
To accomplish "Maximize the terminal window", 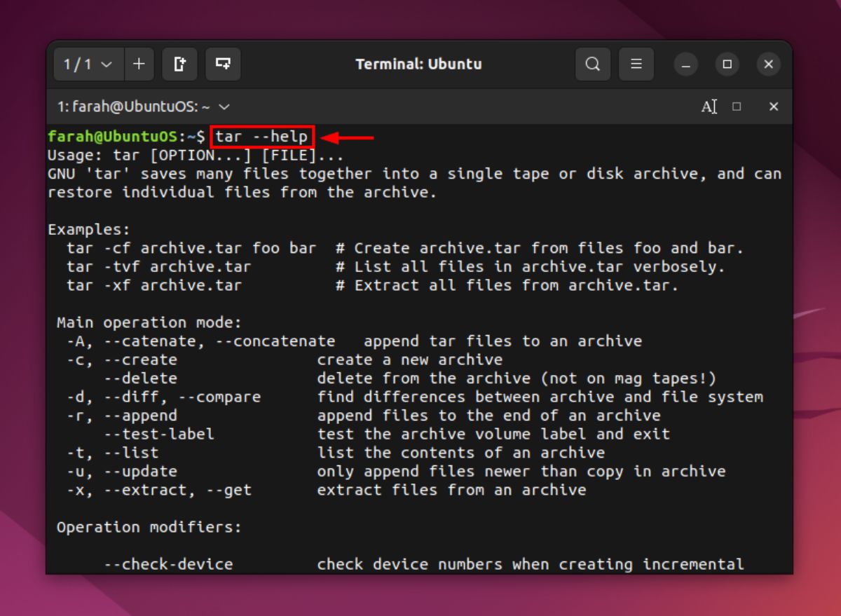I will point(727,64).
